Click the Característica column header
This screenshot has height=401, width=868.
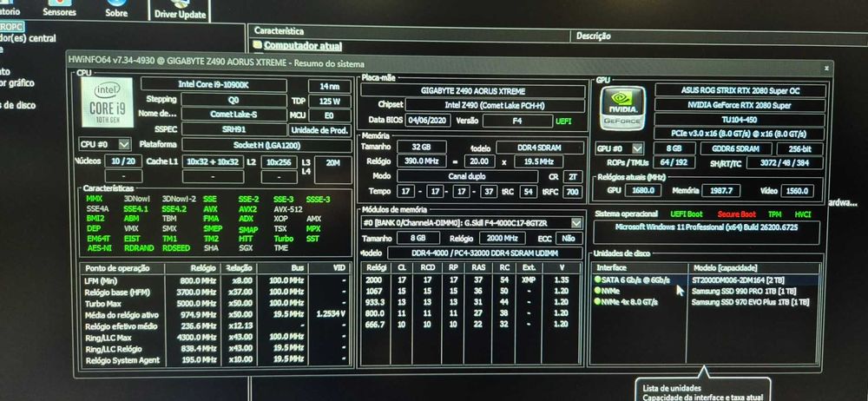(x=279, y=31)
